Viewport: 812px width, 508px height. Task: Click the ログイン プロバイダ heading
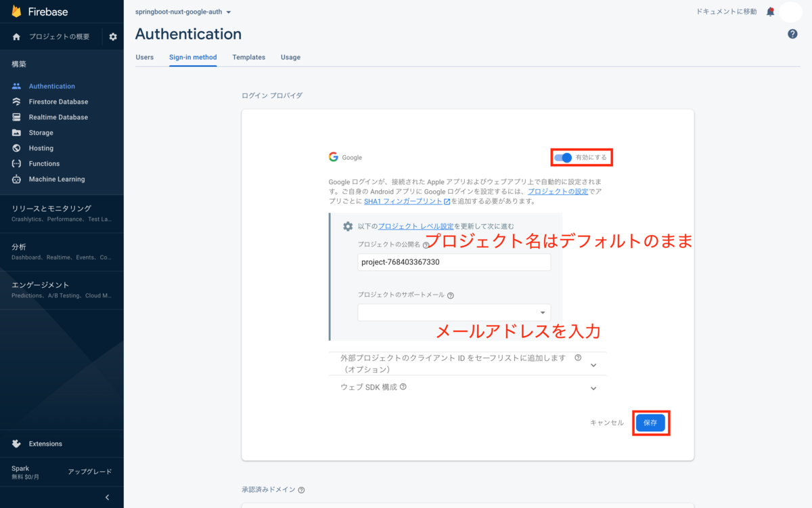pos(272,96)
